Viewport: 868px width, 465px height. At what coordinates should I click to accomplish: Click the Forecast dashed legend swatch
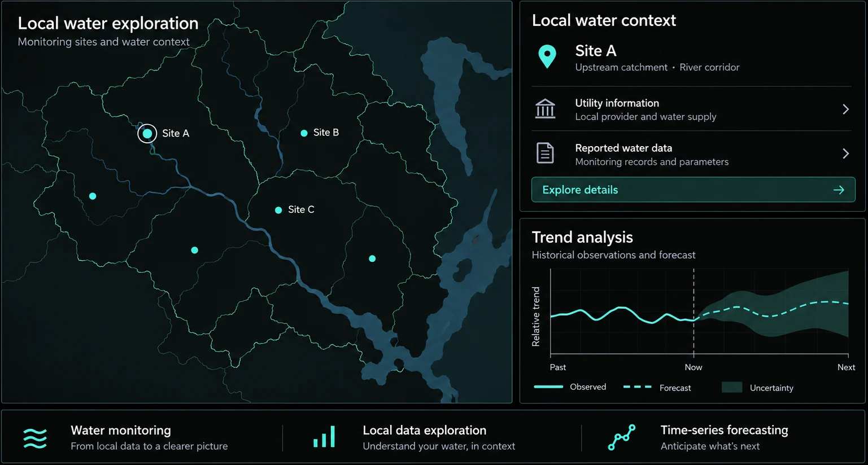[x=638, y=387]
